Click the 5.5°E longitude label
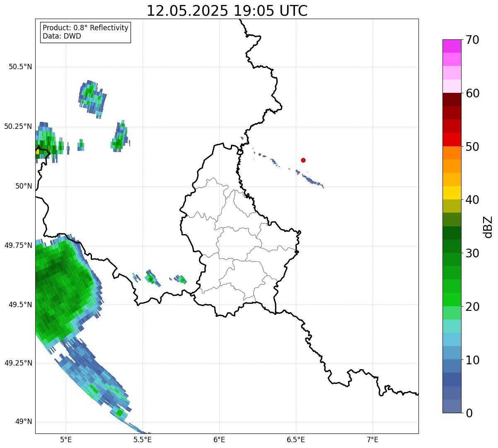 coord(143,439)
